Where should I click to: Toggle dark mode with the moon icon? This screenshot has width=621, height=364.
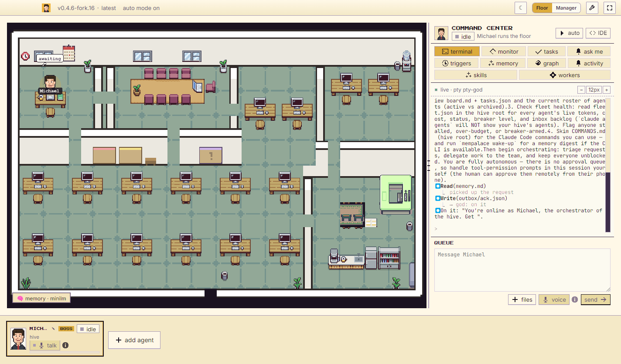coord(521,8)
